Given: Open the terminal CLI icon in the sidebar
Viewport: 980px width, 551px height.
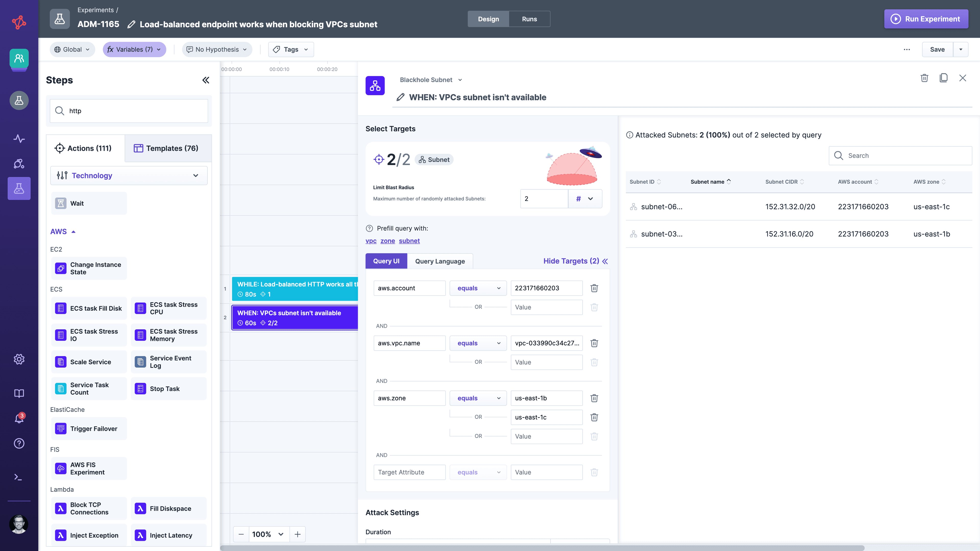Looking at the screenshot, I should (x=19, y=477).
